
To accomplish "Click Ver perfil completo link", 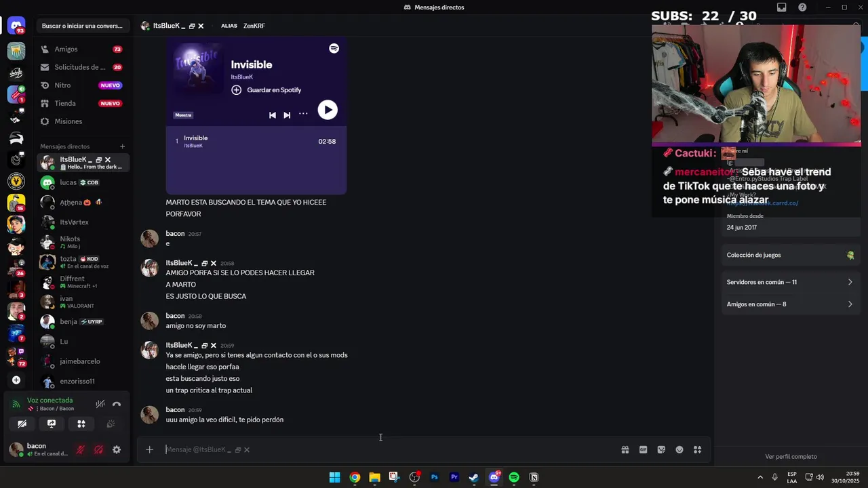I will [x=791, y=457].
